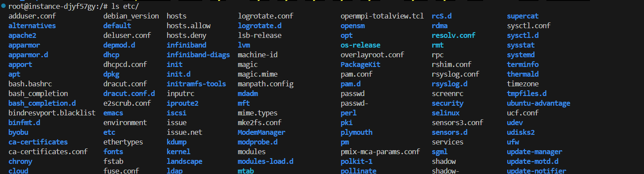Select the sysctl.conf file name
Image resolution: width=644 pixels, height=174 pixels.
point(529,26)
